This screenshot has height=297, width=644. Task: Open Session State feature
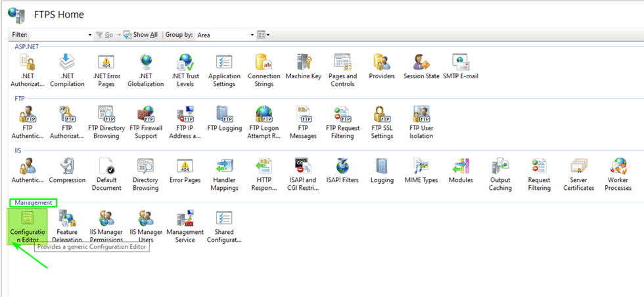coord(421,66)
